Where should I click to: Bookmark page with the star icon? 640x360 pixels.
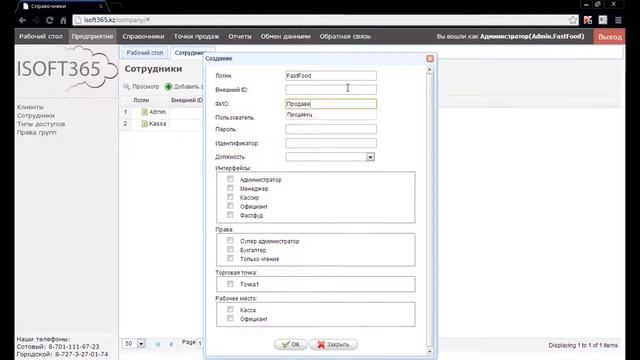(x=573, y=20)
